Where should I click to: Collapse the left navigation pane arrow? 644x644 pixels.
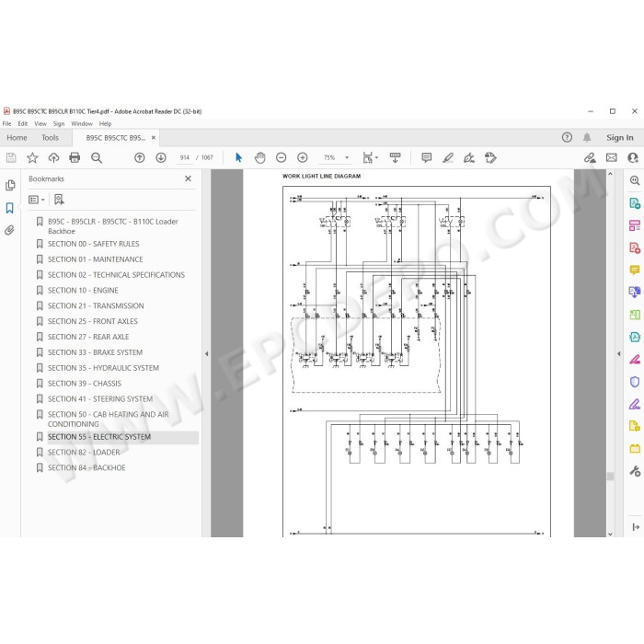pyautogui.click(x=207, y=353)
